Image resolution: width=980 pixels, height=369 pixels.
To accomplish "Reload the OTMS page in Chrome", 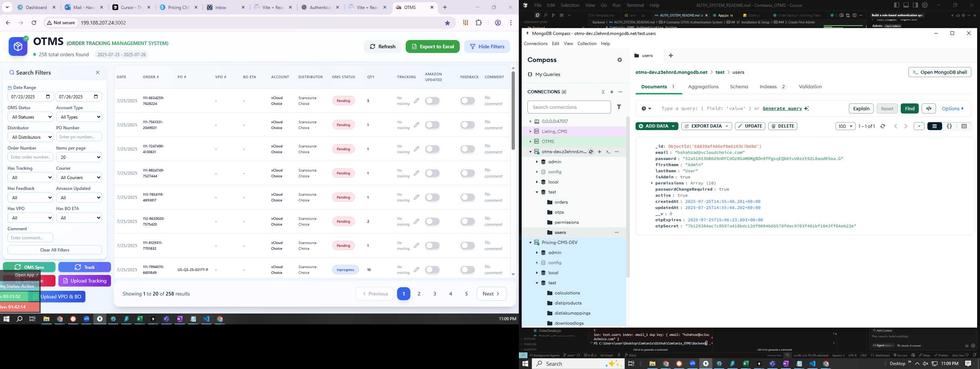I will 34,23.
